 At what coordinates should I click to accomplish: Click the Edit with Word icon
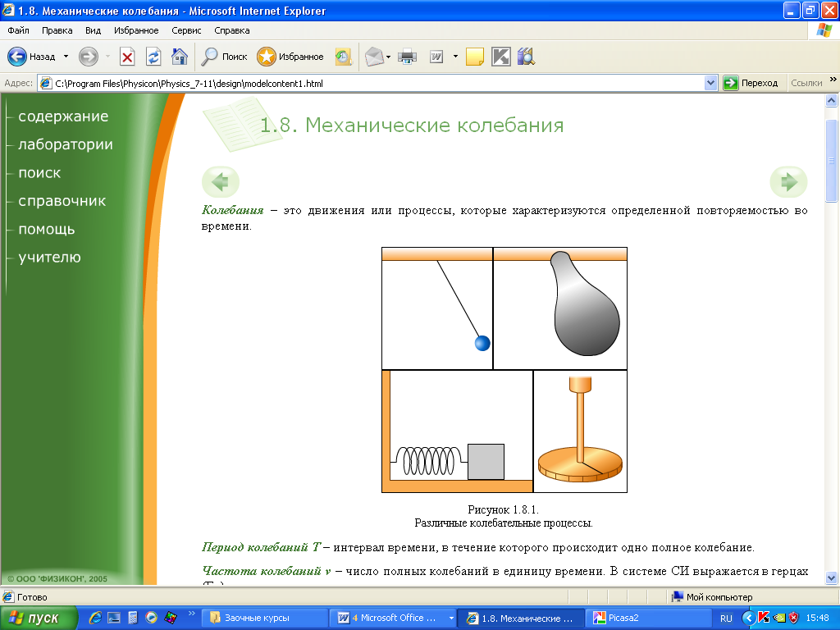point(436,57)
